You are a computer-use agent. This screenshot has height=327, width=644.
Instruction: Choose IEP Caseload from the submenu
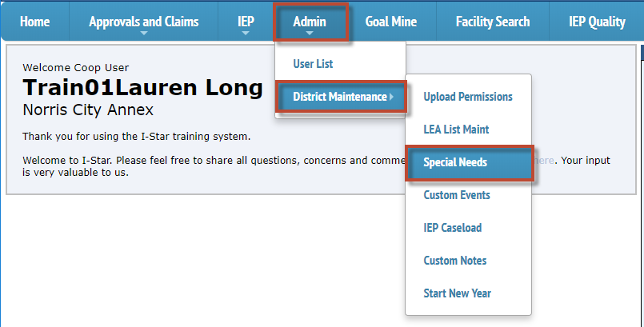pos(453,228)
